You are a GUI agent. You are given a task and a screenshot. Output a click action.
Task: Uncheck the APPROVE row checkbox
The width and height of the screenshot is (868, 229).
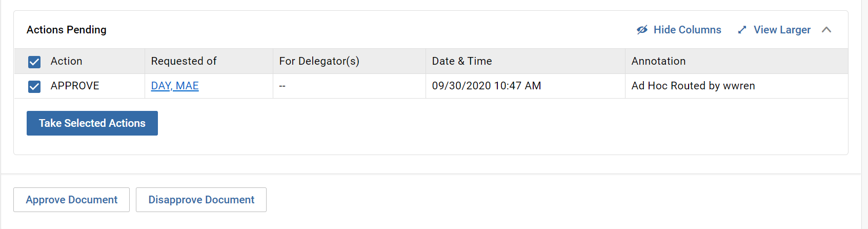pyautogui.click(x=34, y=87)
